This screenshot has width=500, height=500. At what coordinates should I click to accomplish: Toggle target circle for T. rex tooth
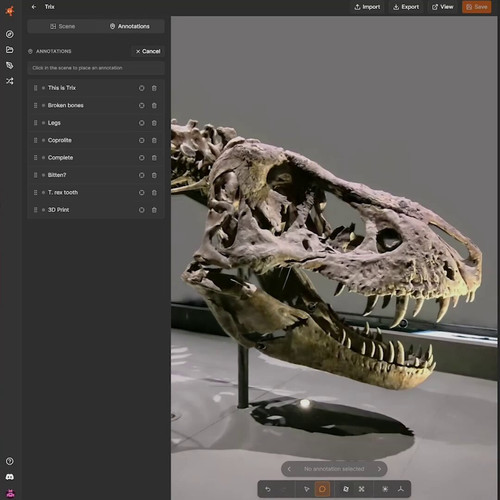[142, 192]
